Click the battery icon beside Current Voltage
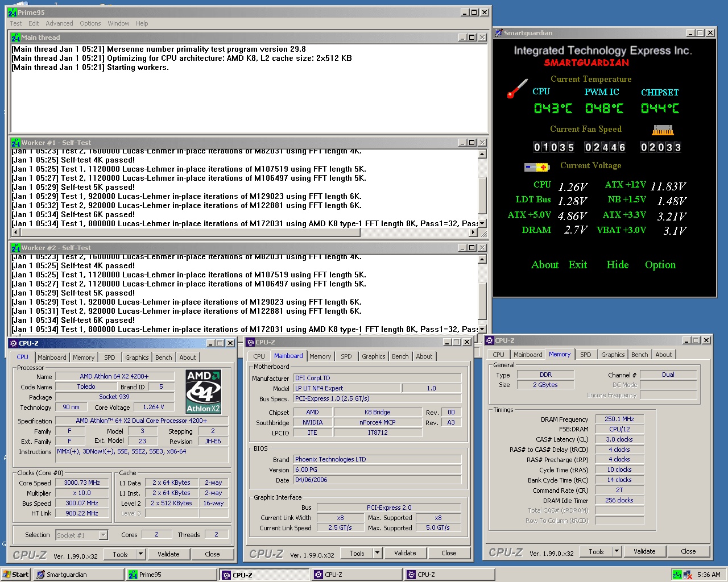Screen dimensions: 728x582 pos(537,167)
